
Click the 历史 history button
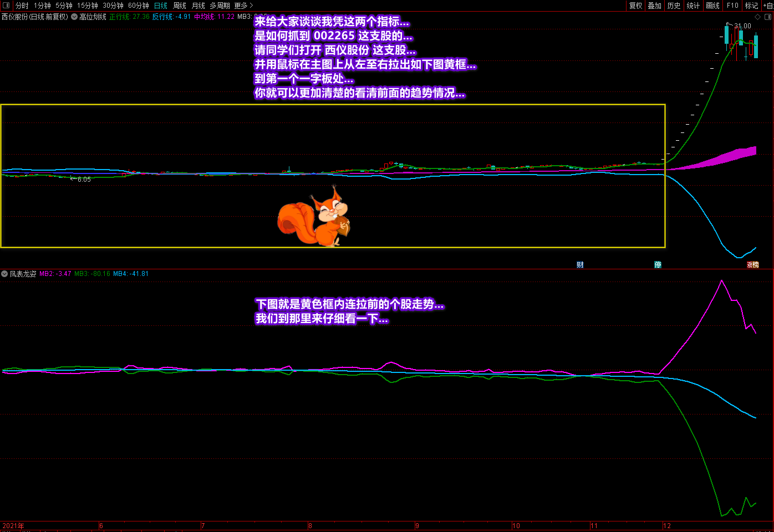(x=674, y=6)
